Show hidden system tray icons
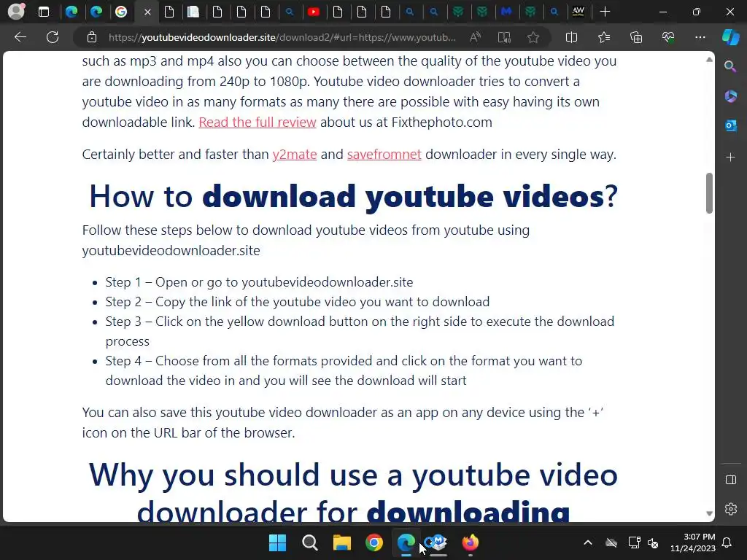The height and width of the screenshot is (560, 747). coord(588,542)
